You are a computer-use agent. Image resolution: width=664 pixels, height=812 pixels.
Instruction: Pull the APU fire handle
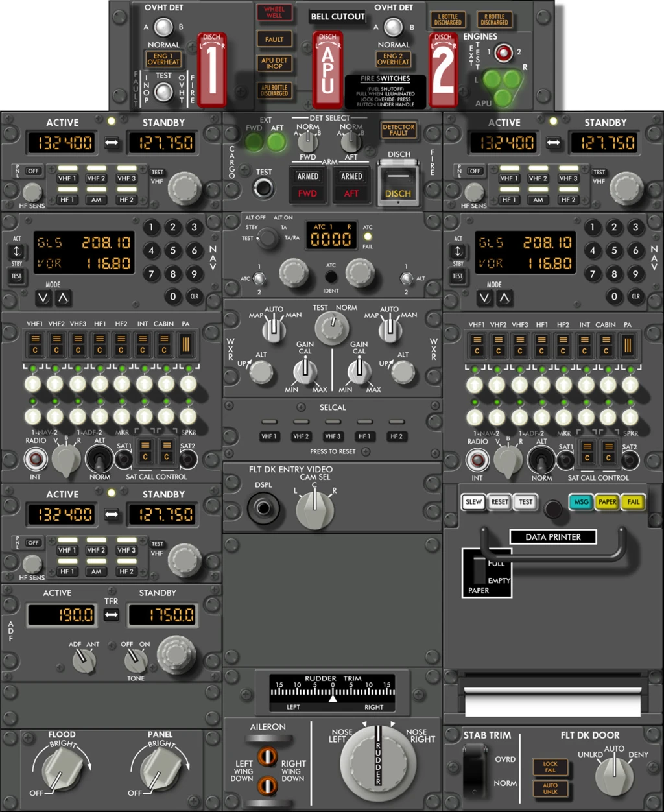(327, 70)
